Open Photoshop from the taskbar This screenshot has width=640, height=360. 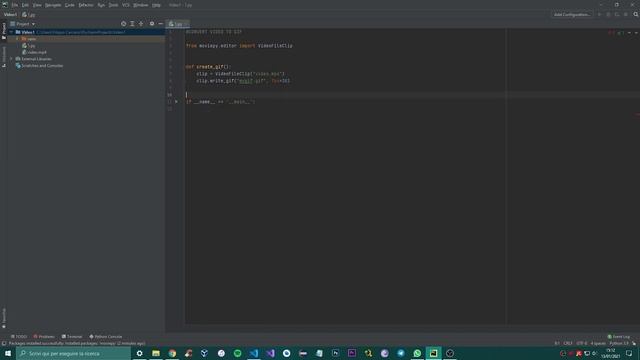336,353
